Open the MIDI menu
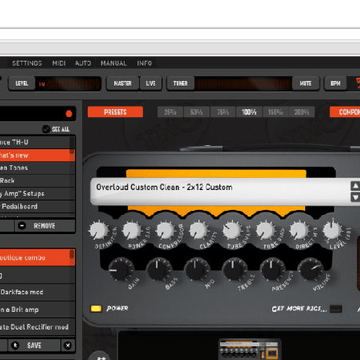Image resolution: width=360 pixels, height=360 pixels. point(59,63)
